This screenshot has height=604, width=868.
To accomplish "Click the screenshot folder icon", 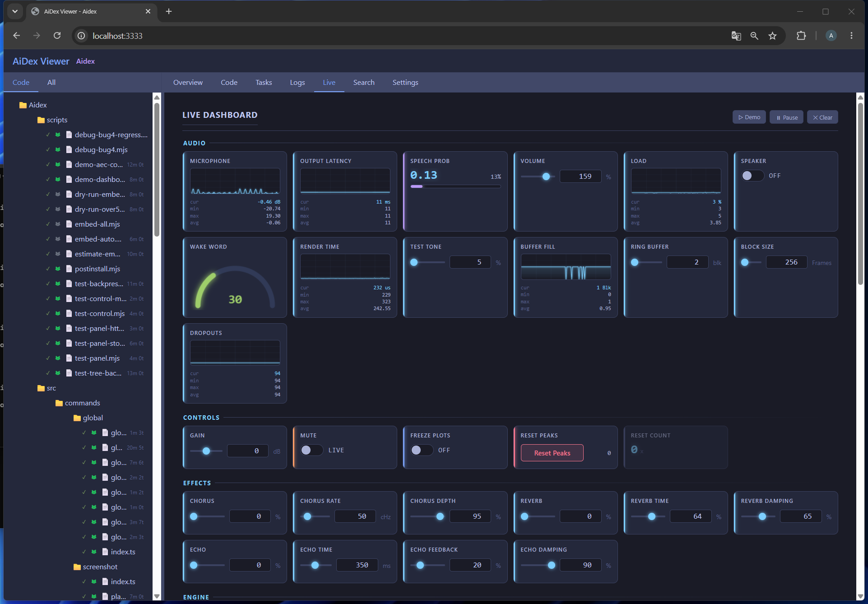I will click(x=77, y=567).
